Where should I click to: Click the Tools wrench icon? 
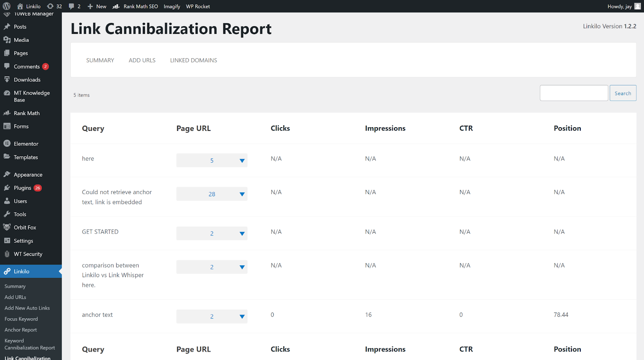[7, 214]
